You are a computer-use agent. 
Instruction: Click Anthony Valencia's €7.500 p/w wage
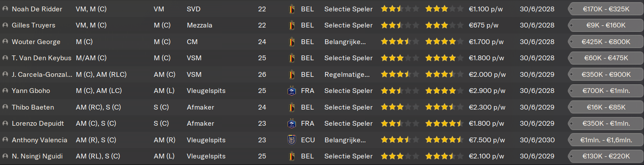(486, 140)
